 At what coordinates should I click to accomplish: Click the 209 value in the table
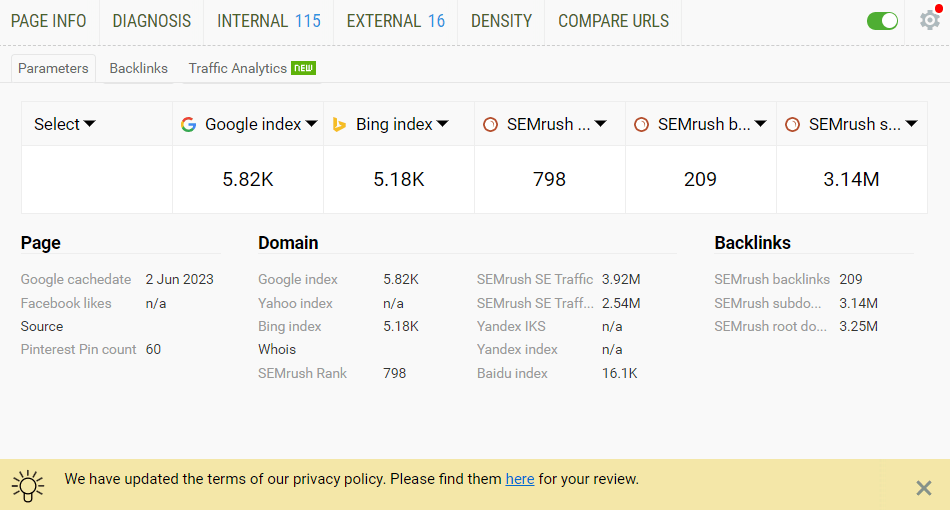tap(700, 179)
